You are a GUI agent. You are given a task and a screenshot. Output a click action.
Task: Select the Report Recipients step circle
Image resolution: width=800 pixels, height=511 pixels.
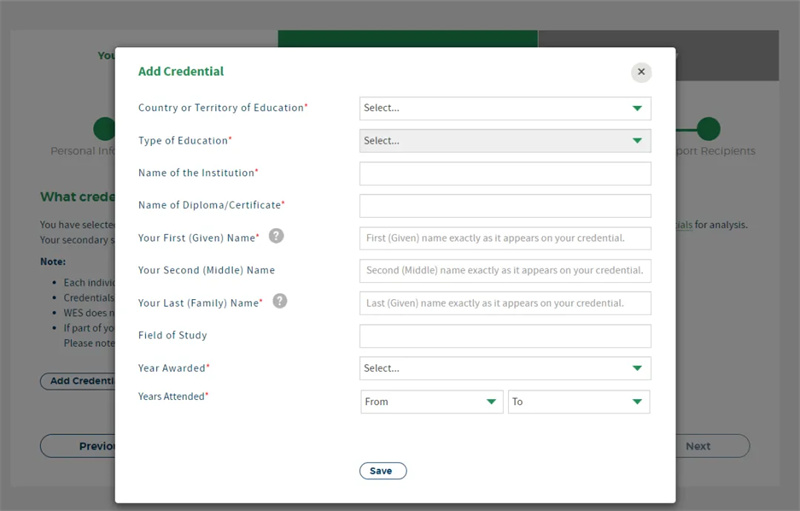pos(708,129)
